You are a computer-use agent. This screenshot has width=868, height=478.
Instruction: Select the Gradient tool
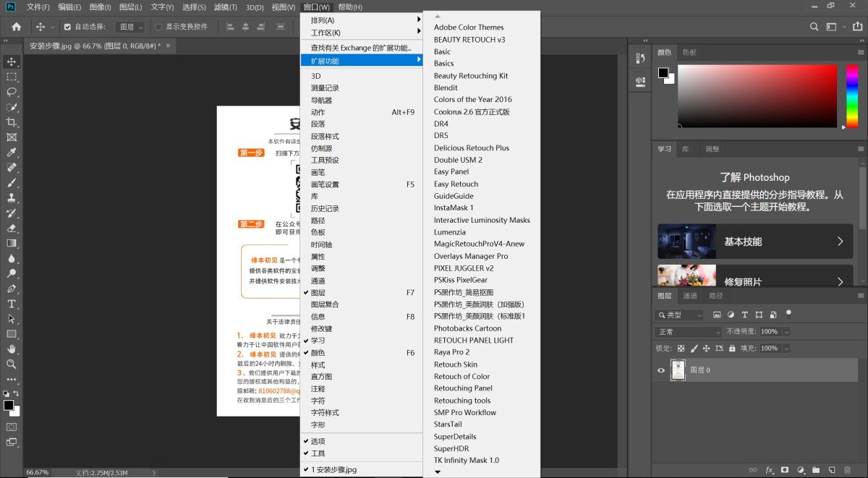click(12, 244)
